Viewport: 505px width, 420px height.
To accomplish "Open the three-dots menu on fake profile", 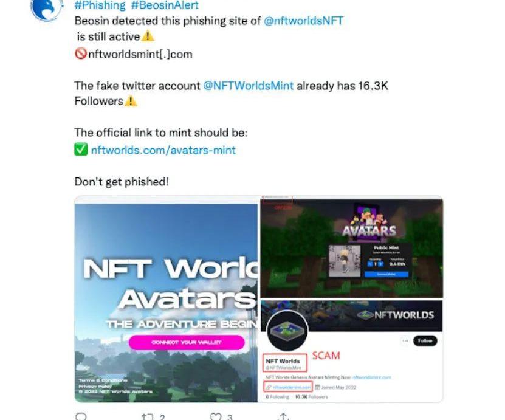I will (405, 341).
